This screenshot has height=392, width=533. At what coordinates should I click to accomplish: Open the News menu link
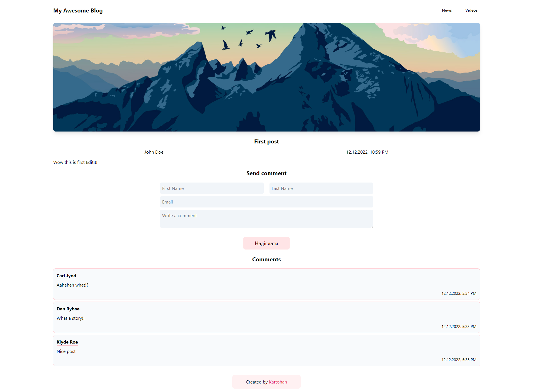pos(446,10)
